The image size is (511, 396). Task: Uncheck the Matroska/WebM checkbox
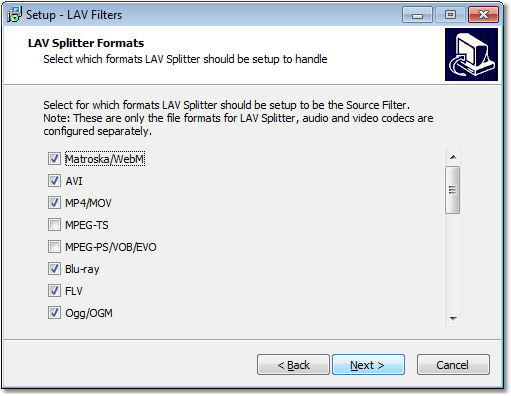click(x=54, y=159)
